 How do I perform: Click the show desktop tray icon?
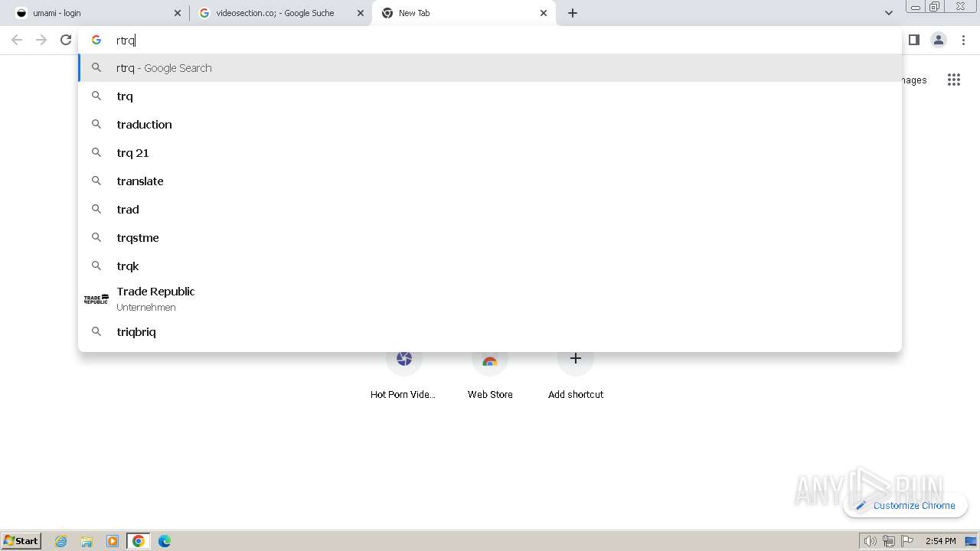(971, 541)
